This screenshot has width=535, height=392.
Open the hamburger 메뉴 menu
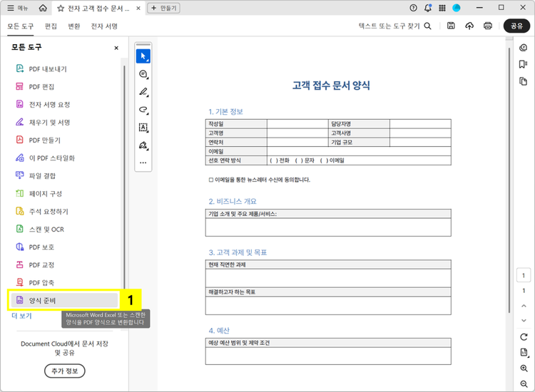click(17, 8)
